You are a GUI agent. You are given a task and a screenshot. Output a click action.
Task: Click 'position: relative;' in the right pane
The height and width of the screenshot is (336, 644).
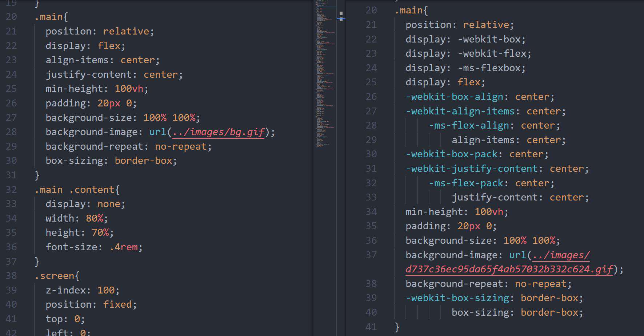(460, 25)
